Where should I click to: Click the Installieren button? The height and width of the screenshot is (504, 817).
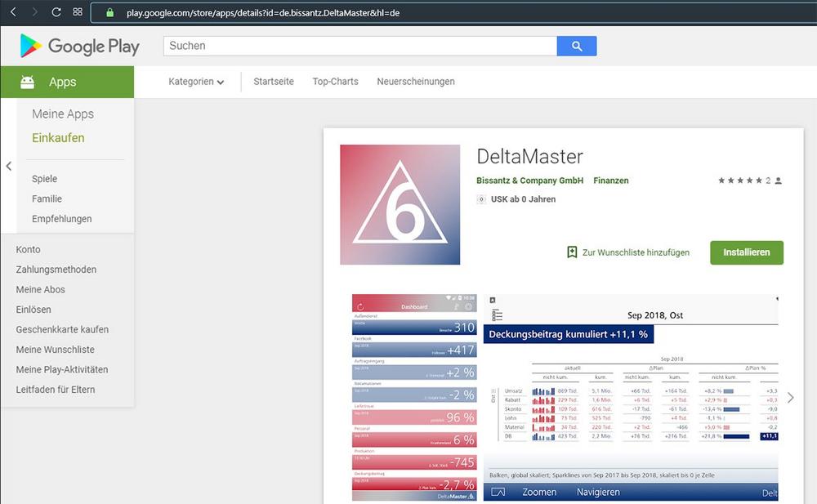coord(746,252)
